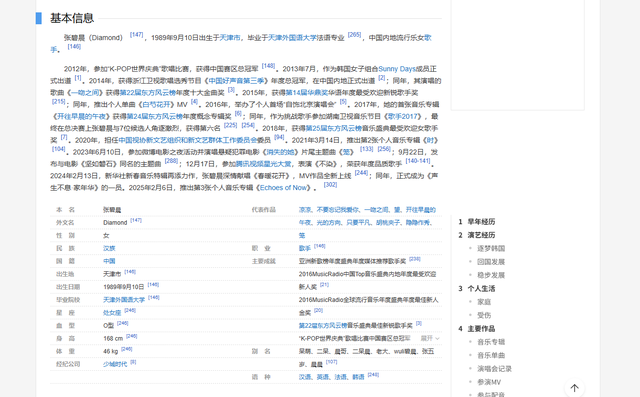This screenshot has height=397, width=640.
Task: Select 受伤 in the sidebar contents
Action: (x=484, y=315)
